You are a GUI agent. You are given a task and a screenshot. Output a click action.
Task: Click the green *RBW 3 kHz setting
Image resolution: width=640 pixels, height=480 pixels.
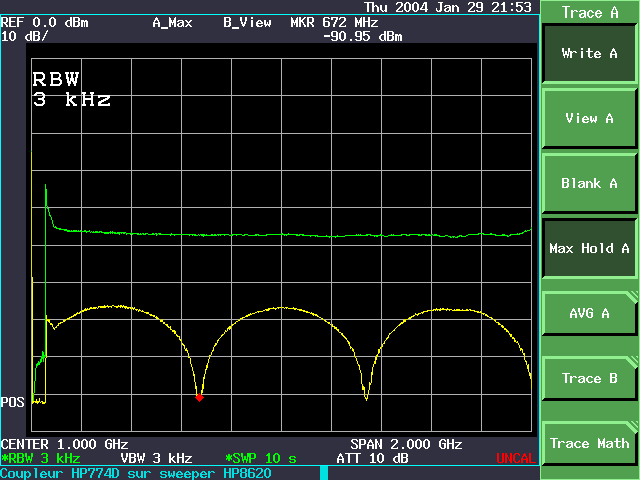[40, 458]
